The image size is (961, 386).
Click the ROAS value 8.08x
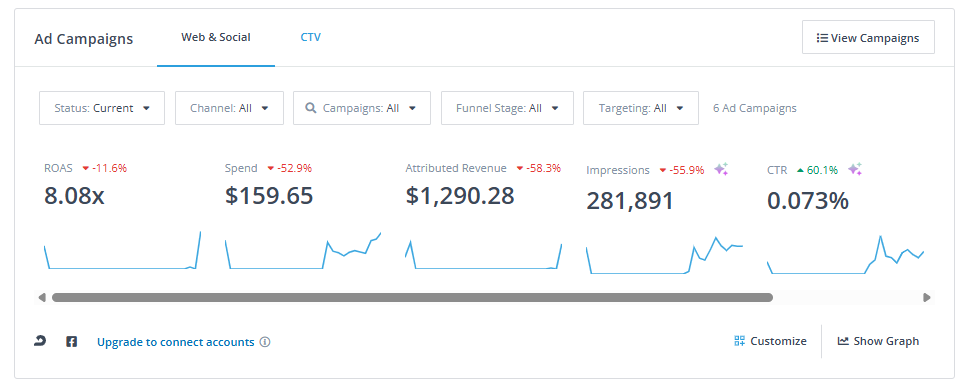(74, 195)
